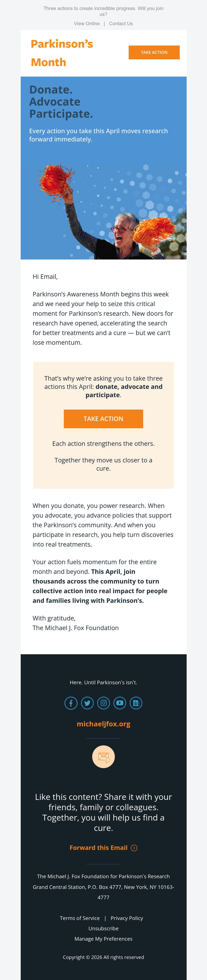Image resolution: width=207 pixels, height=980 pixels.
Task: Click the Forward this Email link
Action: [x=98, y=848]
